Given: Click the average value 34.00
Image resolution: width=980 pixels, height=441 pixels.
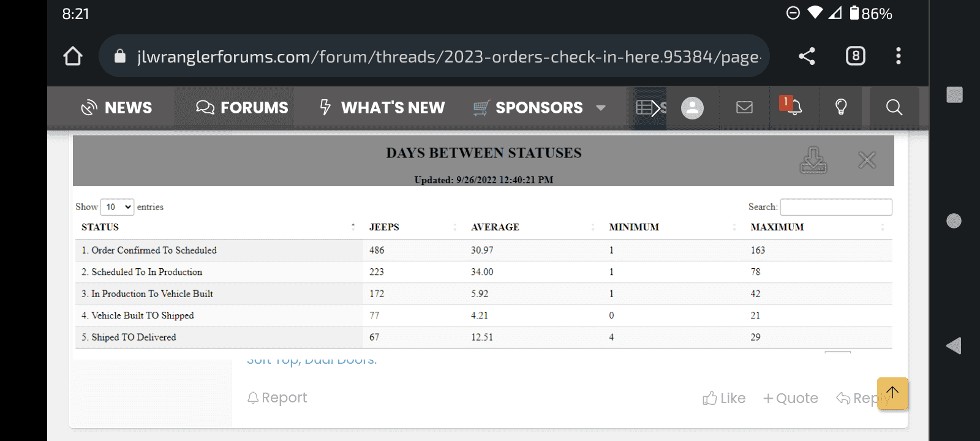Looking at the screenshot, I should [482, 272].
